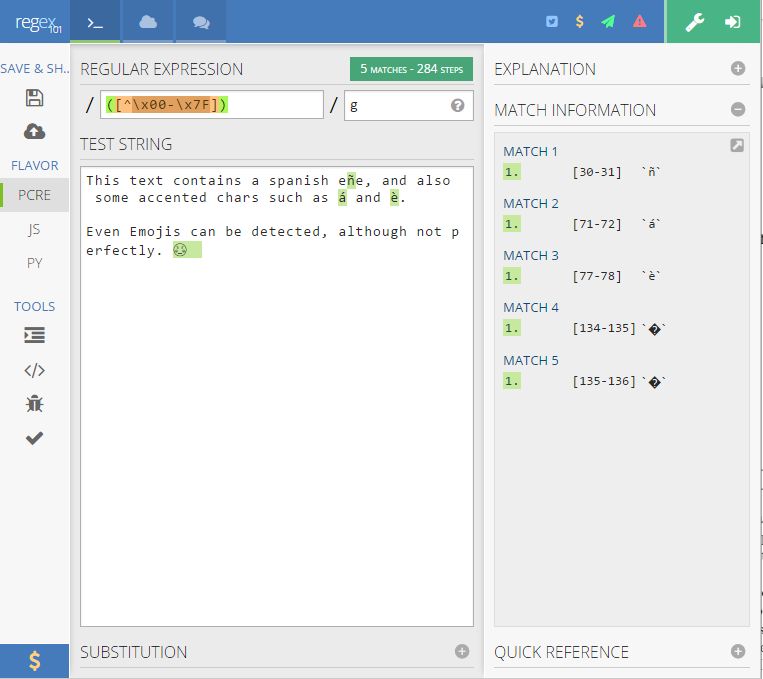This screenshot has height=679, width=763.
Task: Click the MATCH 5 heading
Action: coord(530,361)
